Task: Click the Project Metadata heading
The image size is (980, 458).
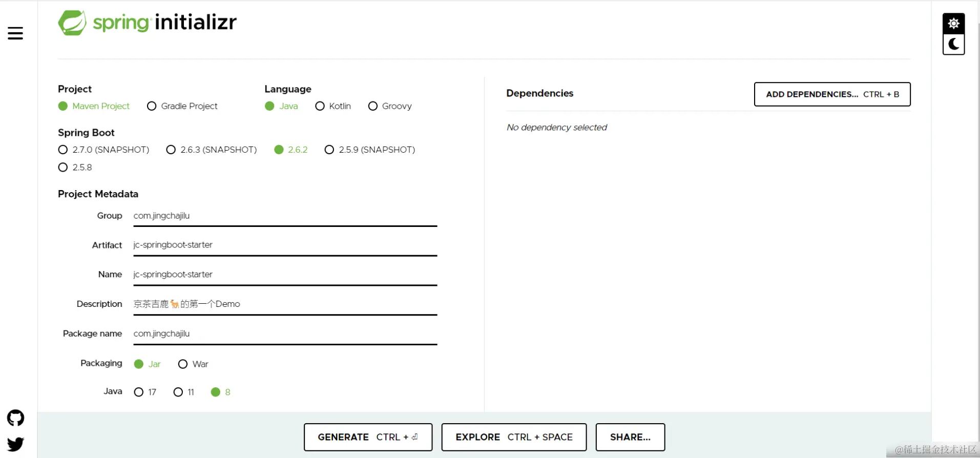Action: click(98, 194)
